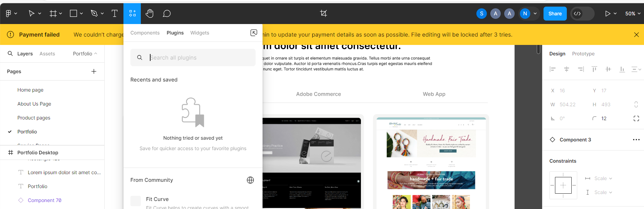Open the 50% zoom dropdown

pyautogui.click(x=633, y=14)
